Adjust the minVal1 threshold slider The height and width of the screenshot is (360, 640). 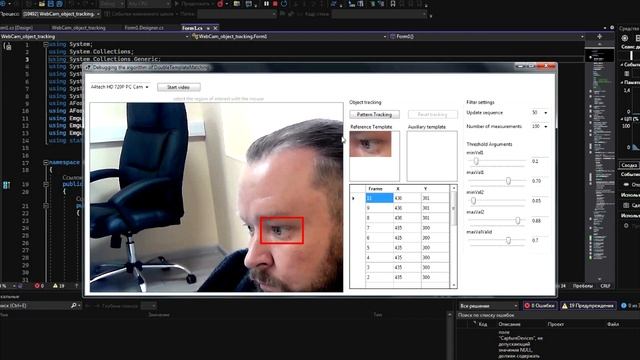(x=476, y=161)
